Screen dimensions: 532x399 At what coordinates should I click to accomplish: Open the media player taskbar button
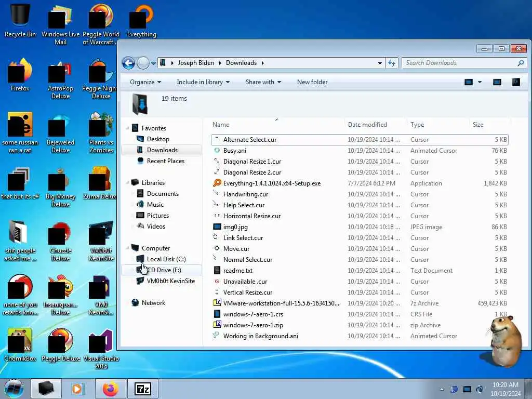pyautogui.click(x=77, y=389)
